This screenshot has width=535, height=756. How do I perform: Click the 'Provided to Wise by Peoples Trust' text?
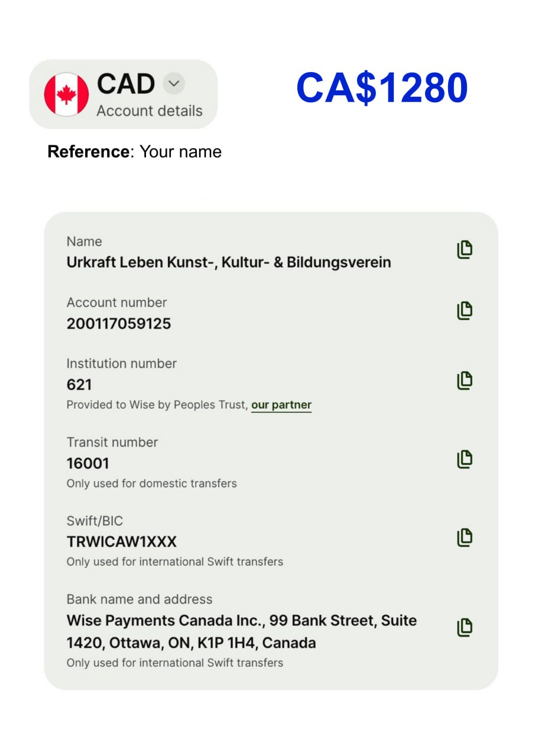(x=157, y=405)
